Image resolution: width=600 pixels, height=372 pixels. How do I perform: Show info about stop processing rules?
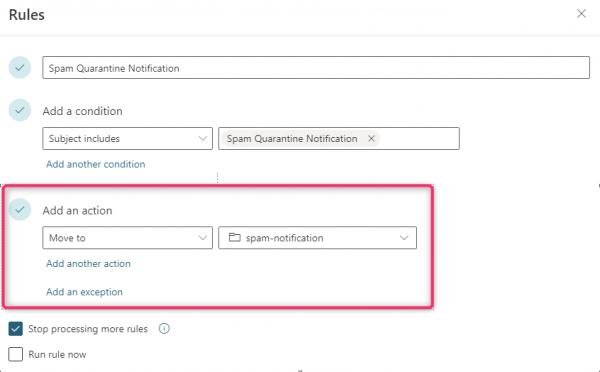(164, 328)
